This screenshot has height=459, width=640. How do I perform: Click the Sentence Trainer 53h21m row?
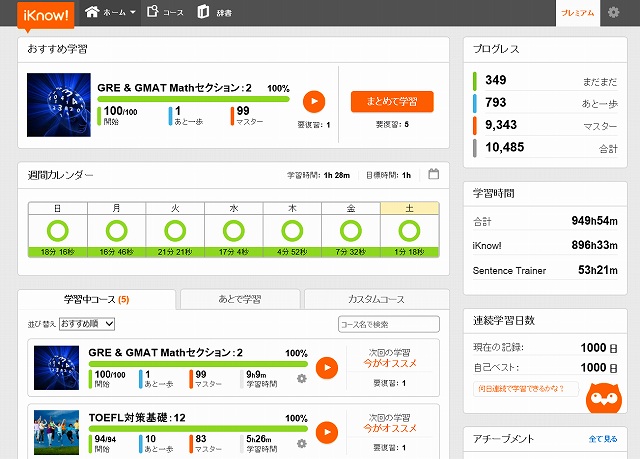click(x=545, y=270)
